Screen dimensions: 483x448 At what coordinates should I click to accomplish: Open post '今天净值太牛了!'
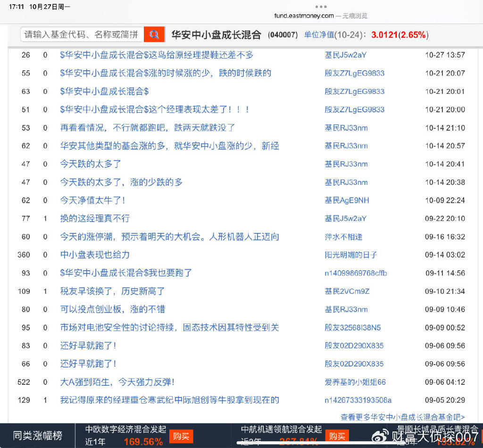92,200
